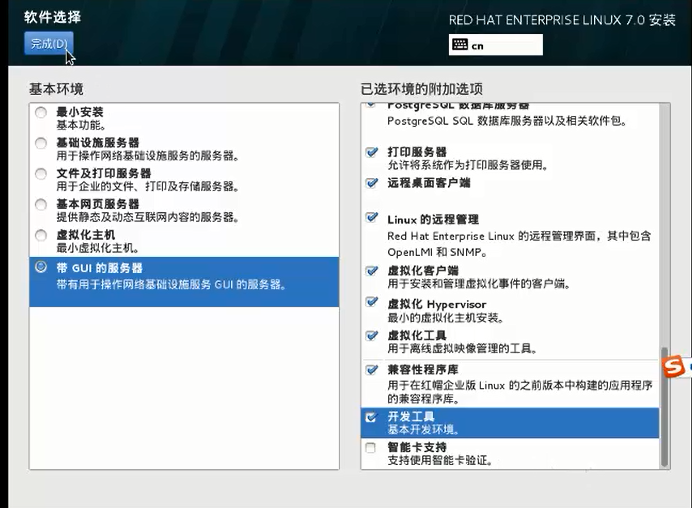The image size is (692, 508).
Task: Uncheck the 远程桌面客户端 checkbox
Action: coord(372,183)
